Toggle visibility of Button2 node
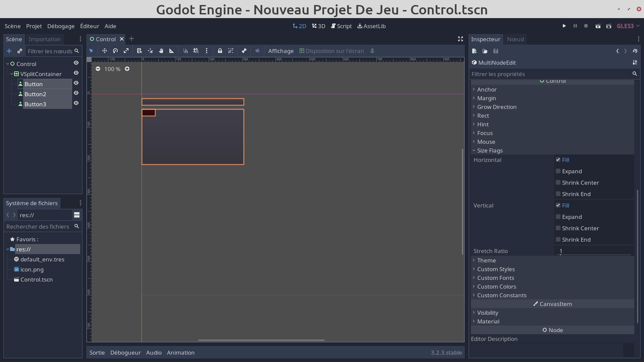 [76, 93]
